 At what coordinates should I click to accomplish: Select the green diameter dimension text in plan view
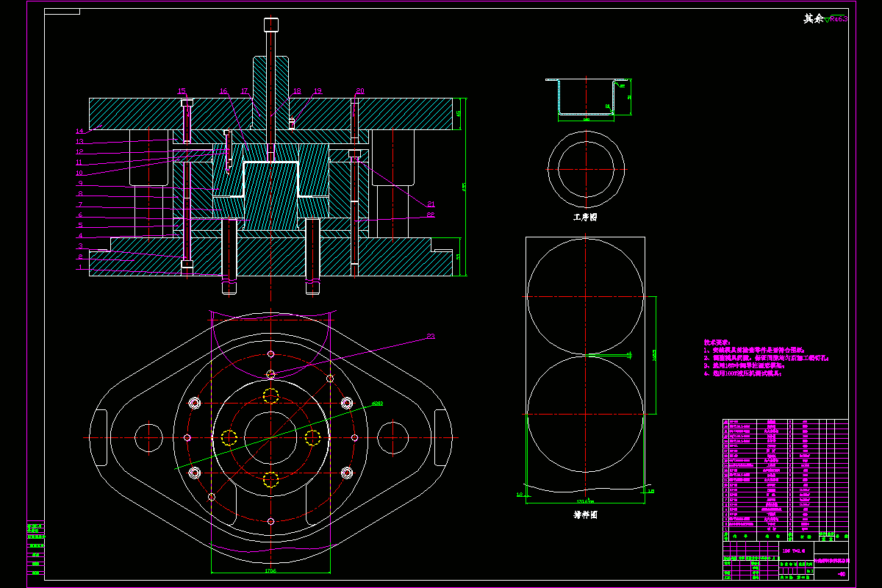click(378, 404)
